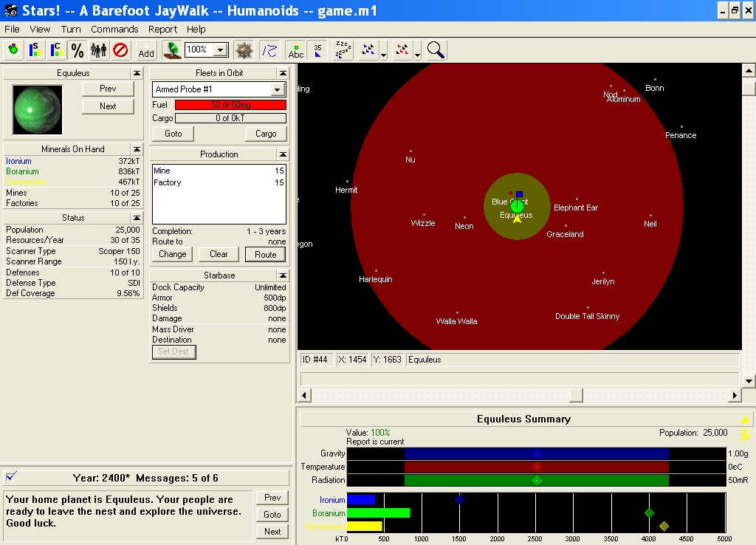Open the Report menu
Viewport: 756px width, 545px height.
click(162, 29)
